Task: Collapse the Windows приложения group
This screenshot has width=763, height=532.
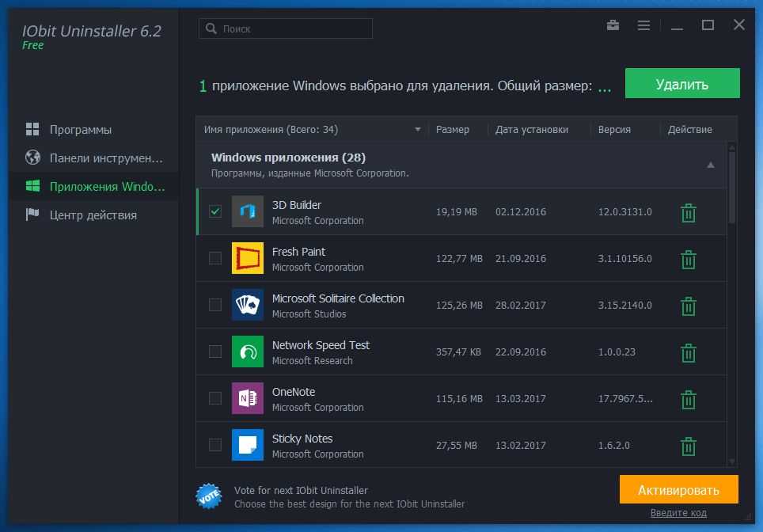Action: (x=710, y=165)
